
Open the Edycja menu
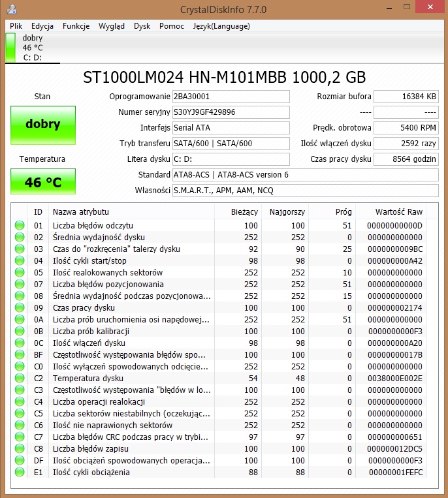[x=42, y=26]
